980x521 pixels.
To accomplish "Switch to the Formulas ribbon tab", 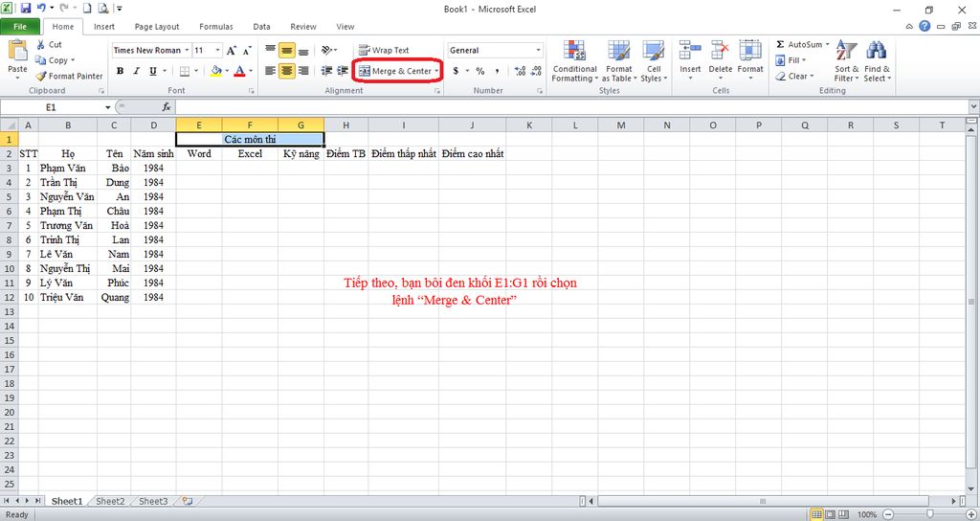I will [216, 27].
